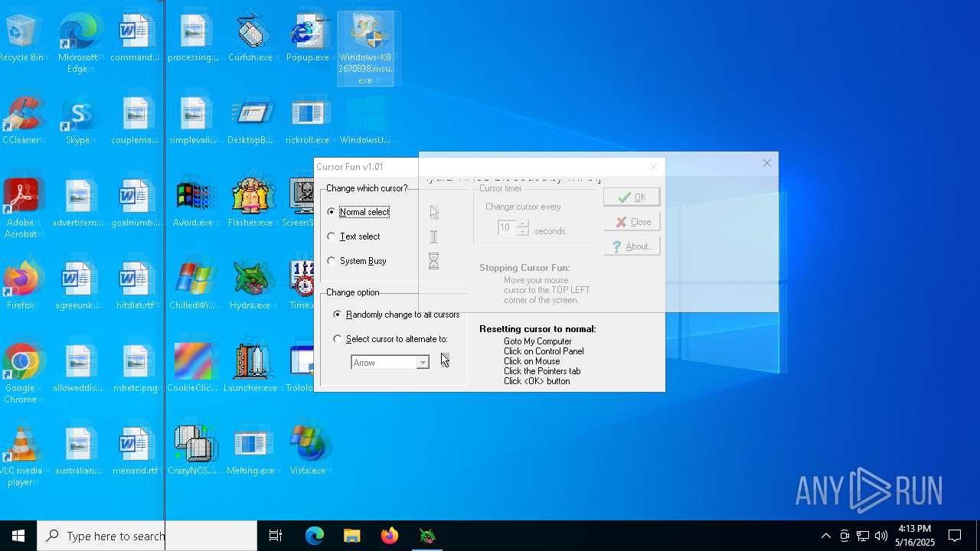Screen dimensions: 980x551
Task: Select the menand.rtf document icon
Action: point(136,452)
